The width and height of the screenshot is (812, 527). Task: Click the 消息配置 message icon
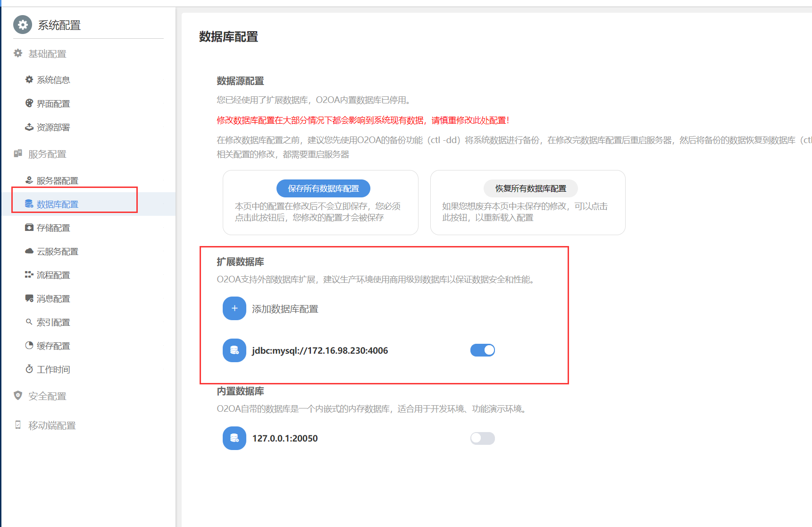29,298
